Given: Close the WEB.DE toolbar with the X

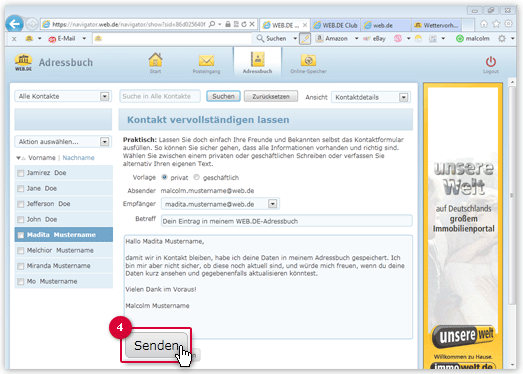Looking at the screenshot, I should (x=14, y=39).
